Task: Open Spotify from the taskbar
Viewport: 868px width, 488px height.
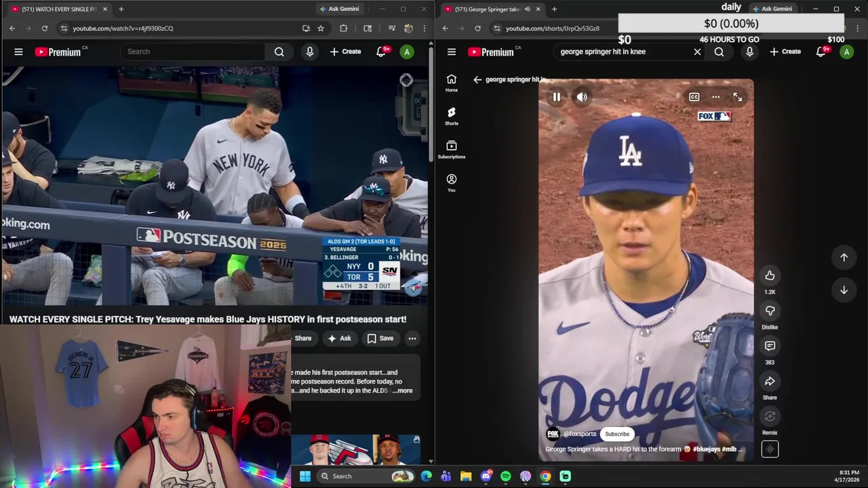Action: pyautogui.click(x=505, y=476)
